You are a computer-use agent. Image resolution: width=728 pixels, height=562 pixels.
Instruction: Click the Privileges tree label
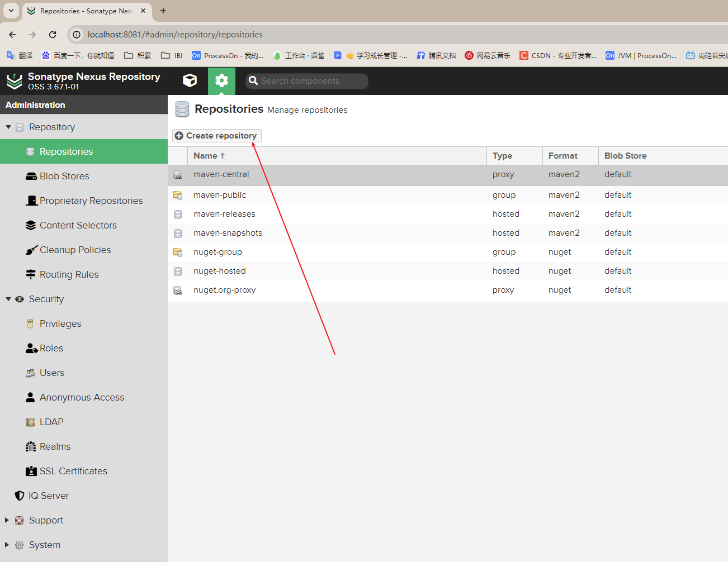pos(60,323)
